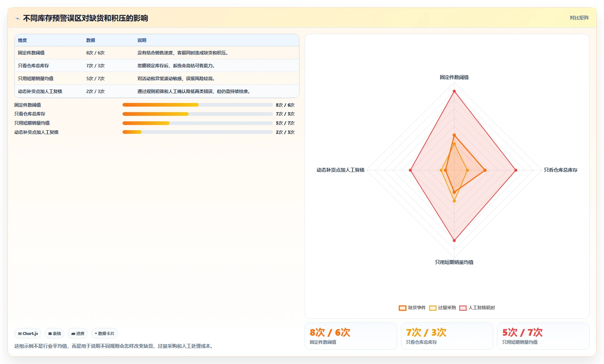Click the 固定件数阈值 progress bar
Image resolution: width=604 pixels, height=364 pixels.
click(198, 105)
